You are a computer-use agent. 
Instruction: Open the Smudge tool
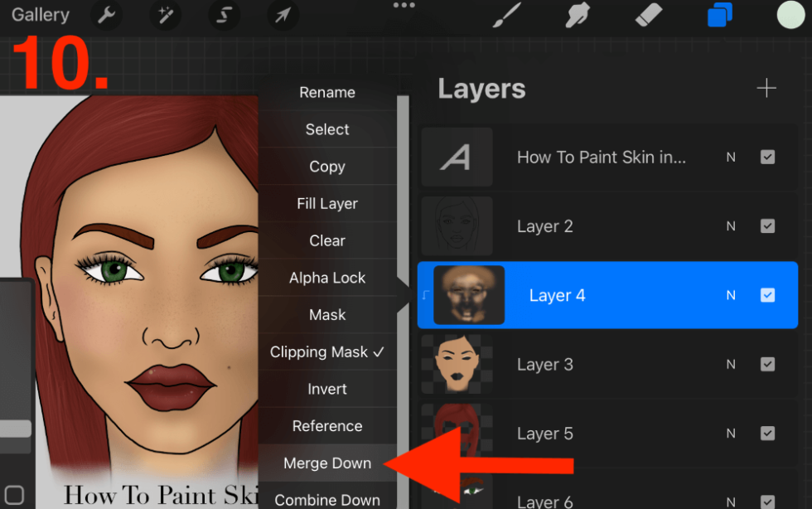(x=577, y=15)
